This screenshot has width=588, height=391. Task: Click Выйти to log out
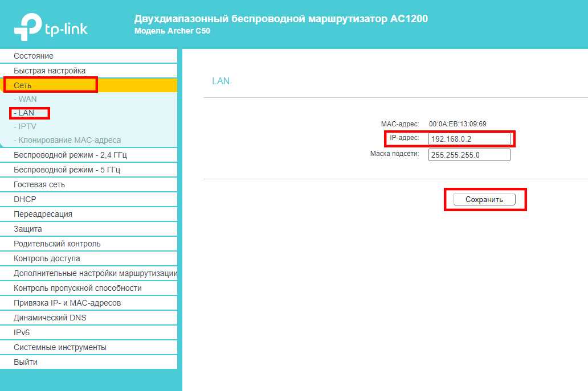click(26, 362)
